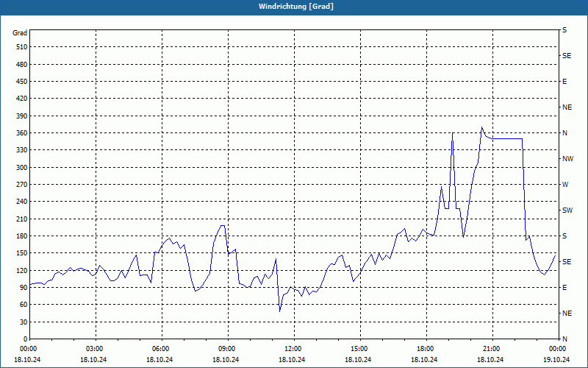Image resolution: width=588 pixels, height=368 pixels.
Task: Click the 18:00 time label
Action: pos(426,348)
